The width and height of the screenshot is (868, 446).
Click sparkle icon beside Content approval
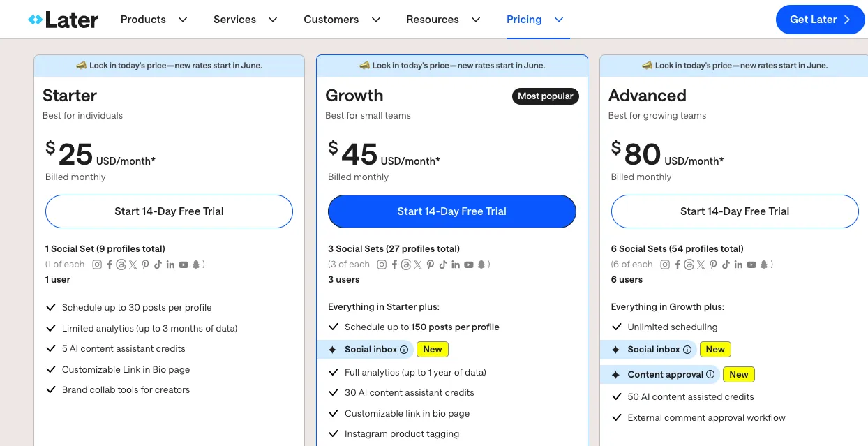pos(615,375)
